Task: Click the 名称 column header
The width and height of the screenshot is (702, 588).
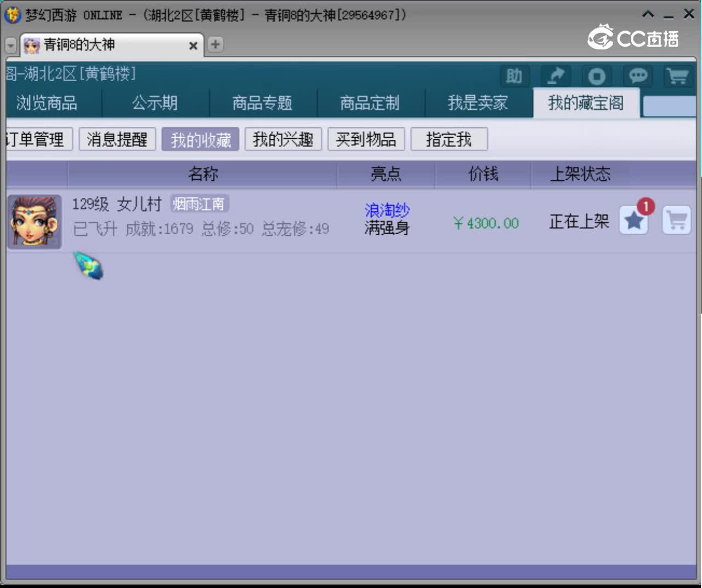Action: (202, 174)
